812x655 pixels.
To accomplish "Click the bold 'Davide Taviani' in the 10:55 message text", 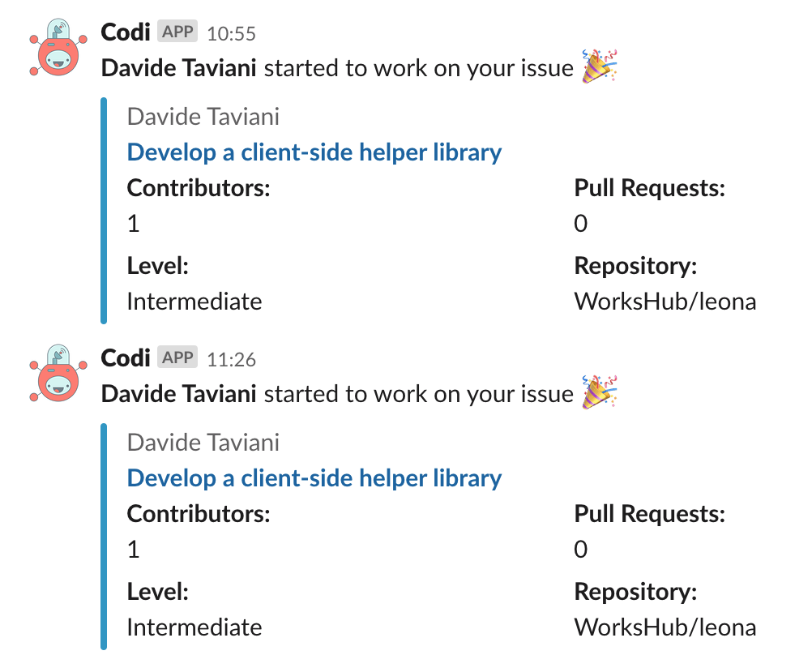I will coord(178,68).
